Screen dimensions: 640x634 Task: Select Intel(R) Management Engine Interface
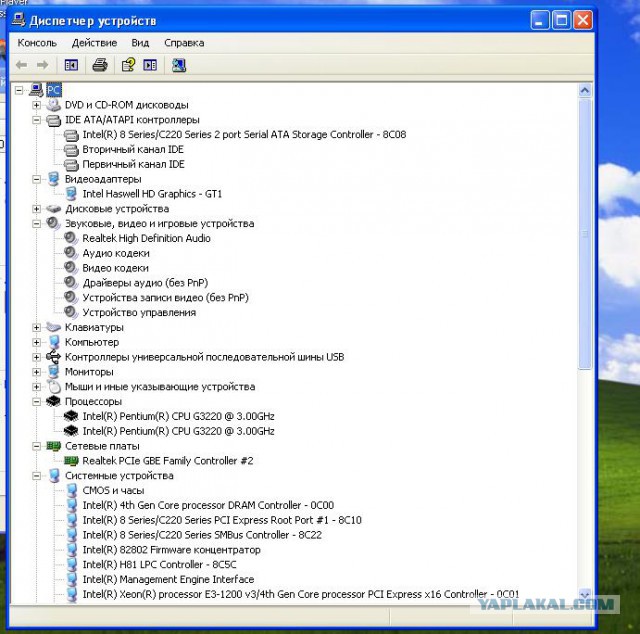coord(168,579)
